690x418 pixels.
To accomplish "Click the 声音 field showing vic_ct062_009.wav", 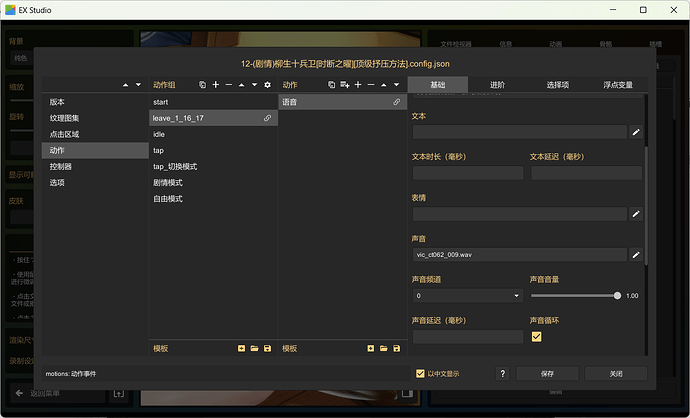I will click(x=520, y=255).
